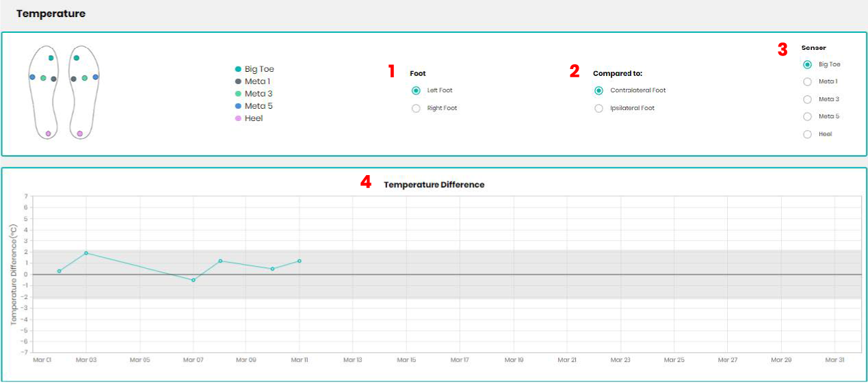Screen dimensions: 868x383
Task: Click heel sensor dot on left insole
Action: click(48, 133)
